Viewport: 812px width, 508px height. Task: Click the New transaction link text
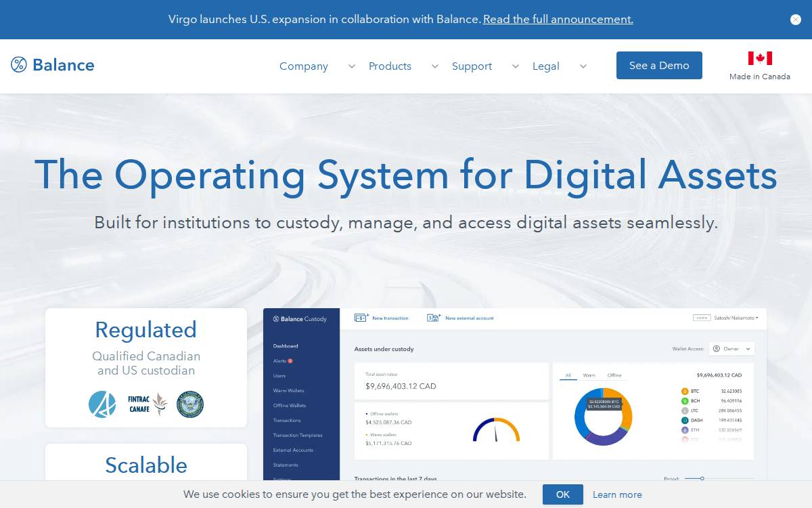click(390, 318)
